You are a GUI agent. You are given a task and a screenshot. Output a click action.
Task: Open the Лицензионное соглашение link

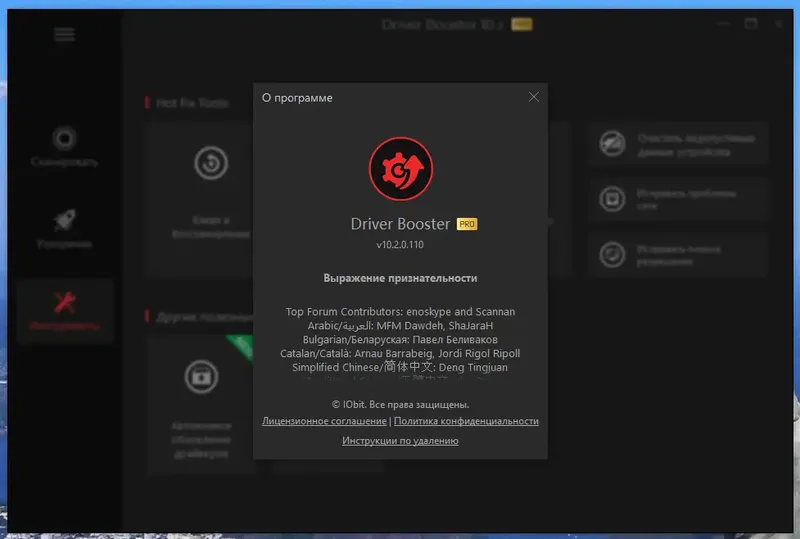[x=324, y=421]
